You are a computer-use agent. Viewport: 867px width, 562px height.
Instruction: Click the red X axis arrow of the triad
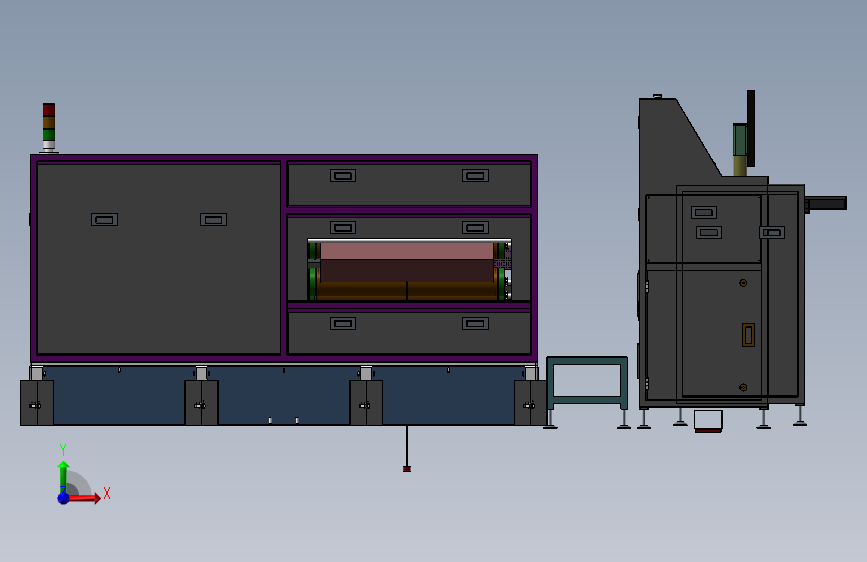point(84,498)
